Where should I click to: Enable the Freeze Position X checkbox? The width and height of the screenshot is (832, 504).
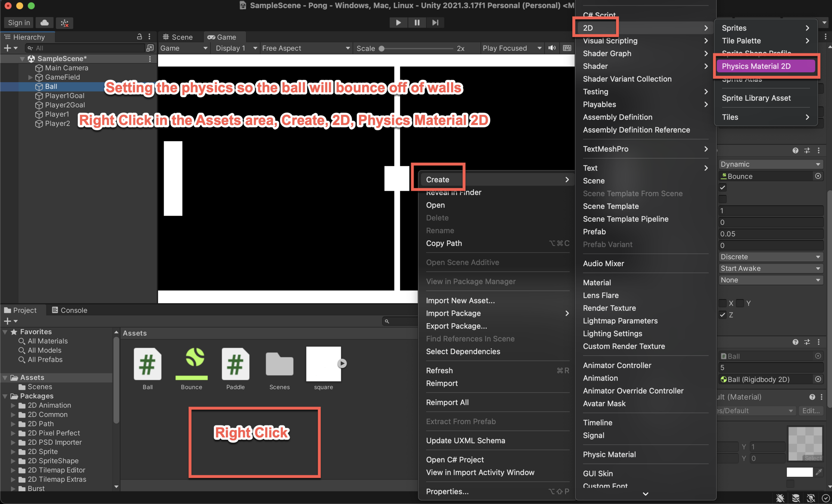pos(723,303)
